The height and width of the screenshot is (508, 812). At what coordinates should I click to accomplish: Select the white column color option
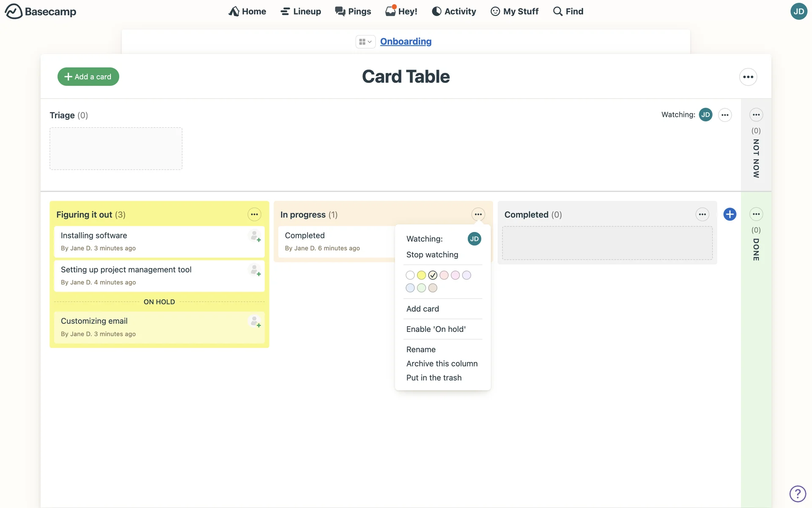tap(410, 275)
